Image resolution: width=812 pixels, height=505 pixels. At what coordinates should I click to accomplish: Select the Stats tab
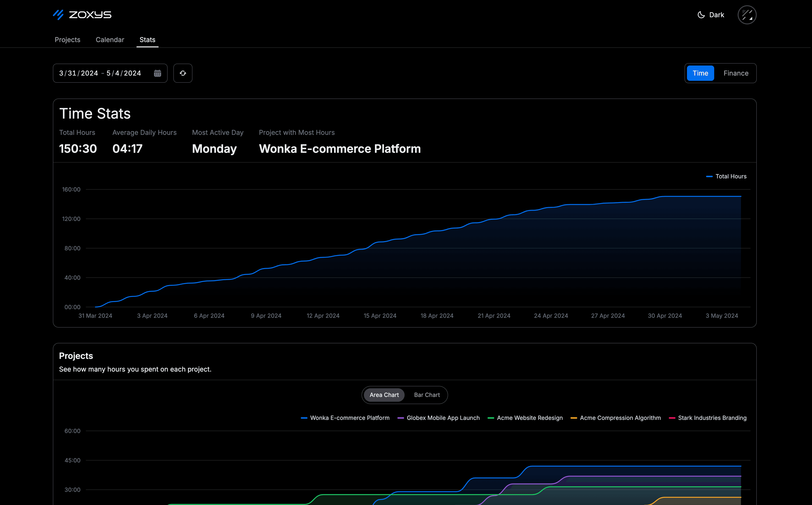point(147,40)
